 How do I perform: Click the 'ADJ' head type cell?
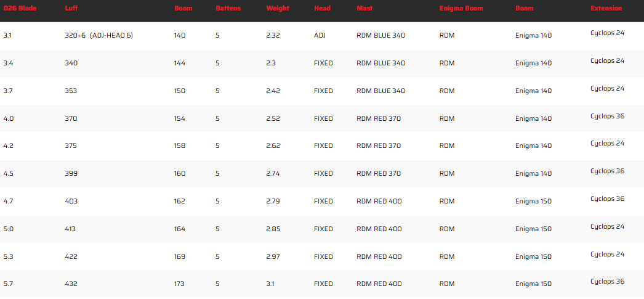point(320,36)
